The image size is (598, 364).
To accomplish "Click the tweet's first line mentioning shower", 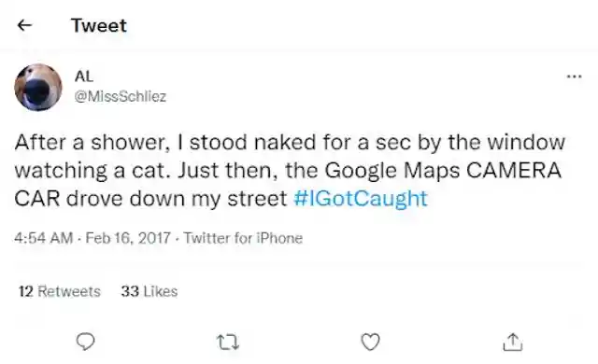I will 290,143.
